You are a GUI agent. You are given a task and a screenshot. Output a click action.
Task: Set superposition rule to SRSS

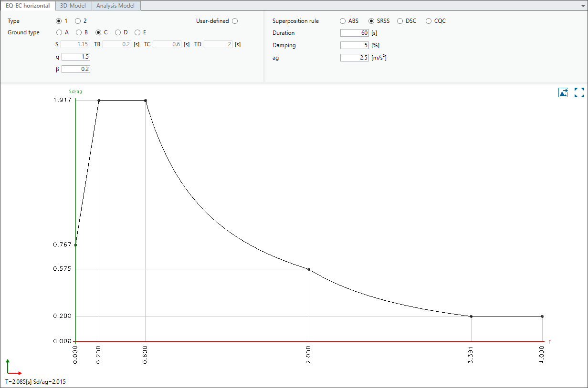point(371,21)
